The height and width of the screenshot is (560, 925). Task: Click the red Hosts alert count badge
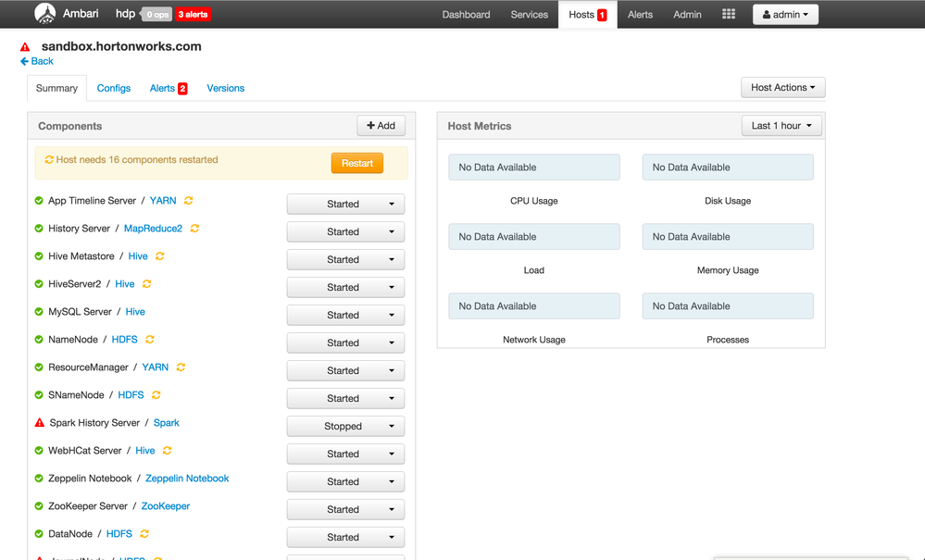coord(602,16)
